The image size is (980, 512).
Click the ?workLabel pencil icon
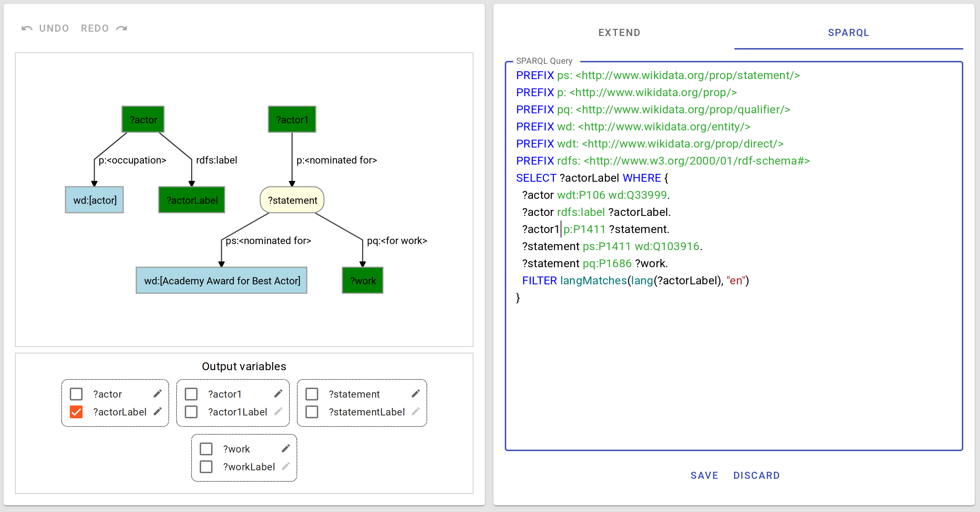click(x=286, y=466)
